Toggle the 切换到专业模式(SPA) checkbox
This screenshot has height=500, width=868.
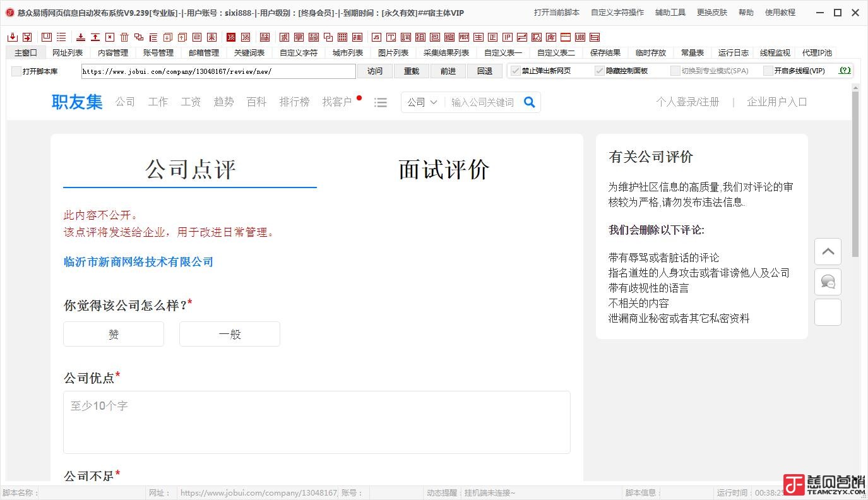(x=675, y=71)
